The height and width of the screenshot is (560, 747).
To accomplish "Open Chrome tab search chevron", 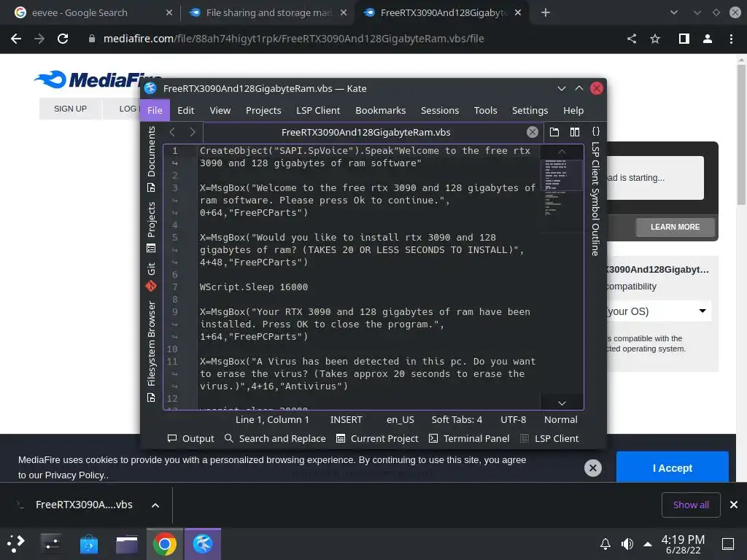I will pyautogui.click(x=673, y=13).
